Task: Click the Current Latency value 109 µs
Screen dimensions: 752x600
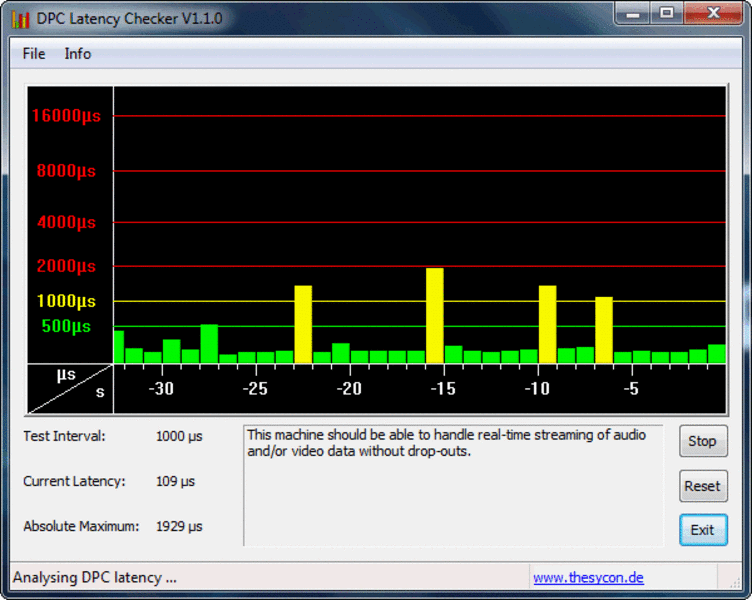Action: coord(176,482)
